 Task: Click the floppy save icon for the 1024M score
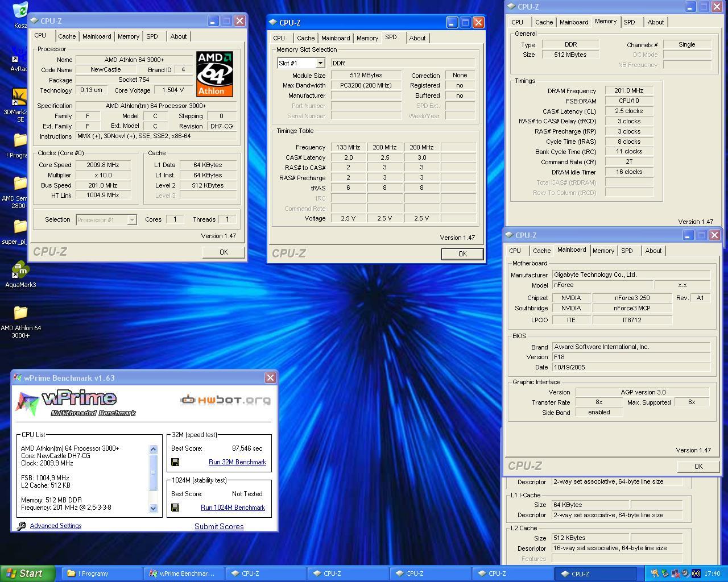click(175, 508)
